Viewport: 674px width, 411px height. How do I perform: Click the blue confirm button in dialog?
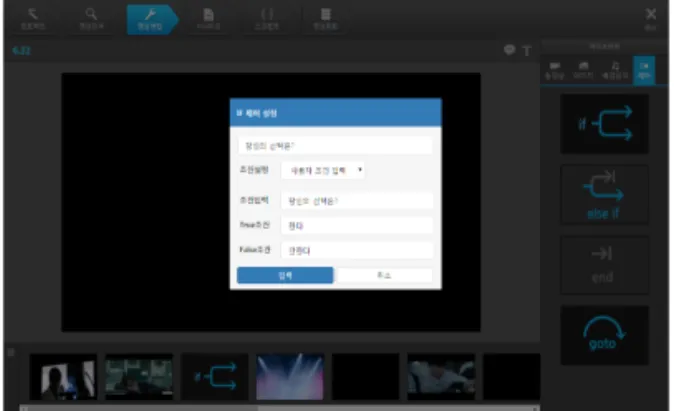[285, 275]
